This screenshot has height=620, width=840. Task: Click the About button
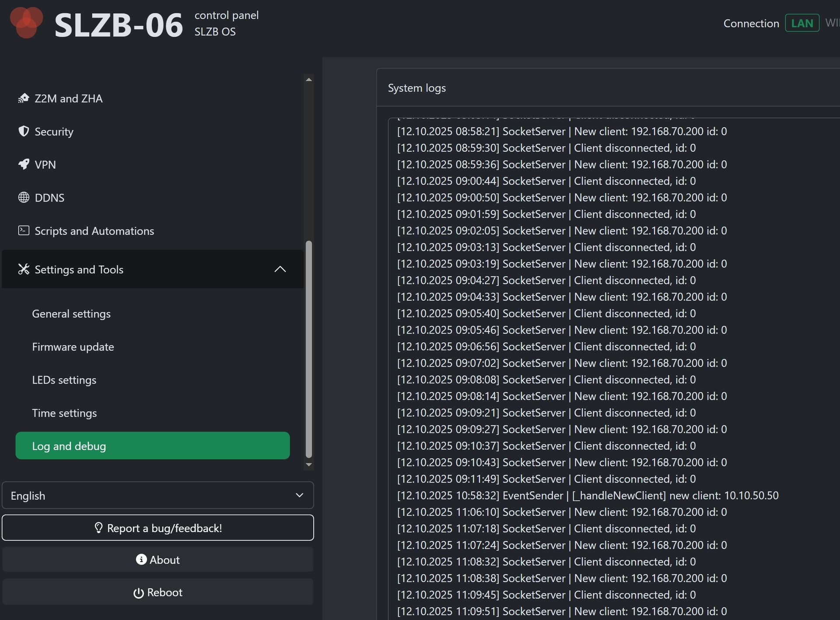(157, 560)
